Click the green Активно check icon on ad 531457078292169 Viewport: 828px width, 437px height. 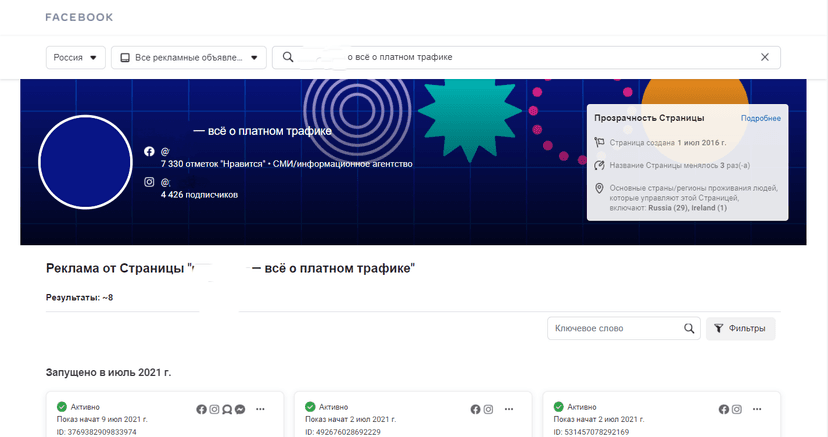[x=559, y=406]
